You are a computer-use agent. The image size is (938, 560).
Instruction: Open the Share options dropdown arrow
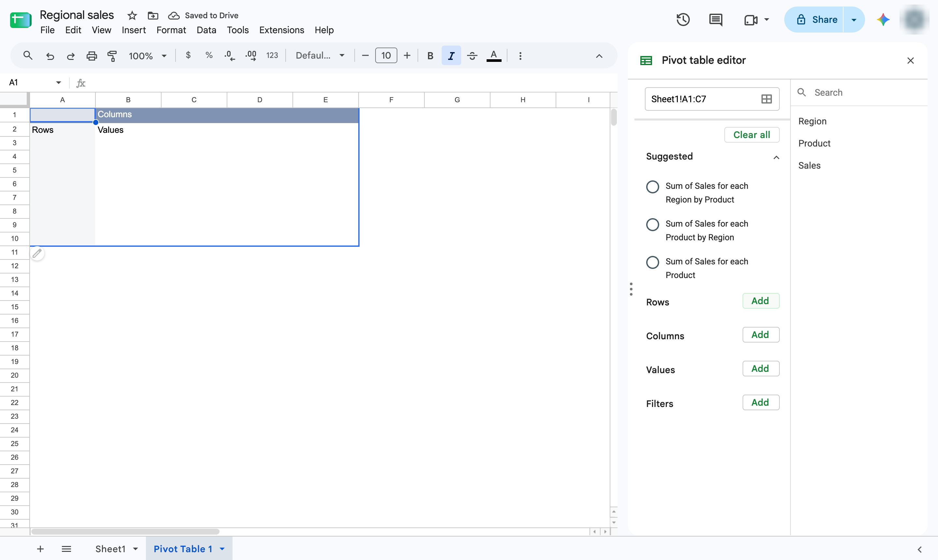(x=853, y=20)
